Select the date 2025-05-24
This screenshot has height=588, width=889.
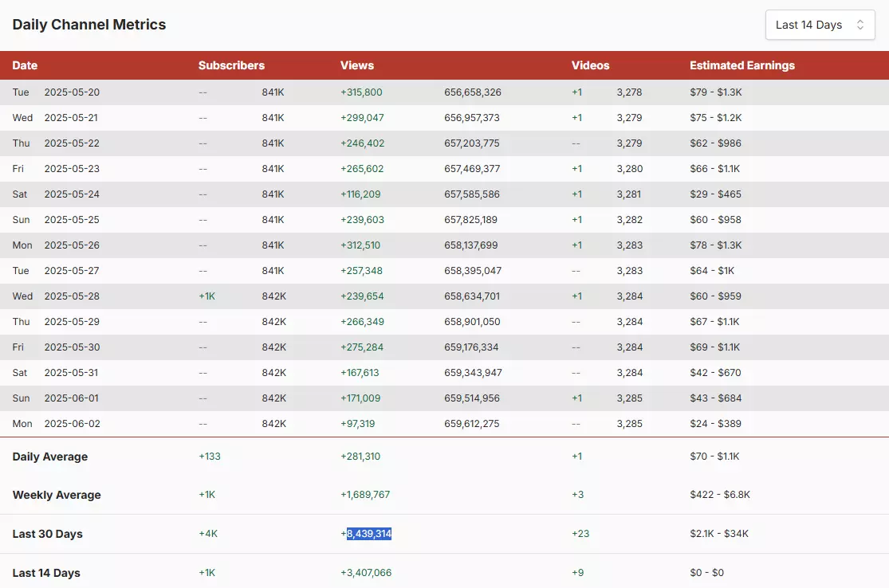click(72, 194)
